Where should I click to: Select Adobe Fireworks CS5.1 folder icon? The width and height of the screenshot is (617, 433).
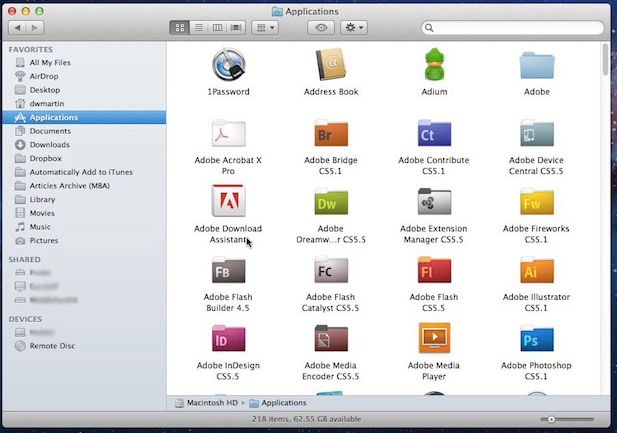point(537,202)
